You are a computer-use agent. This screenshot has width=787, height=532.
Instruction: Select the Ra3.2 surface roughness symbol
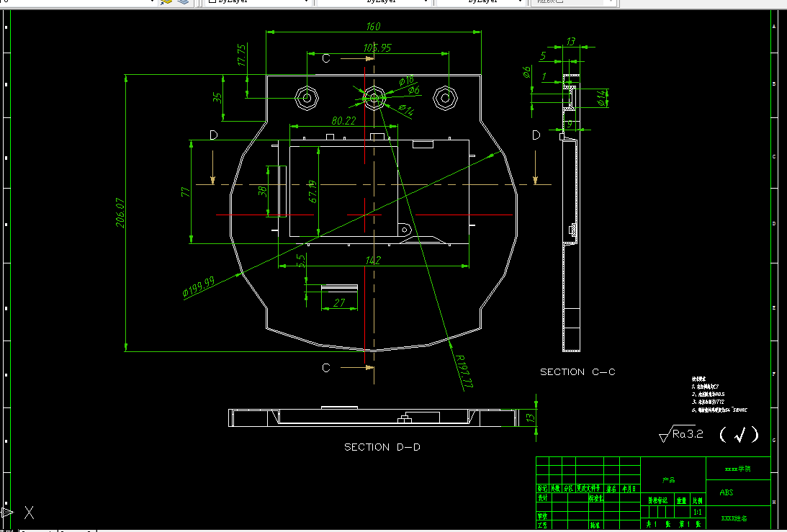(681, 434)
